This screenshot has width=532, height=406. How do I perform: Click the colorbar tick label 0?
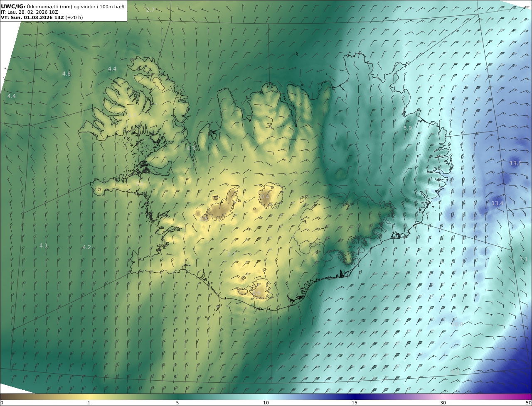(x=2, y=403)
